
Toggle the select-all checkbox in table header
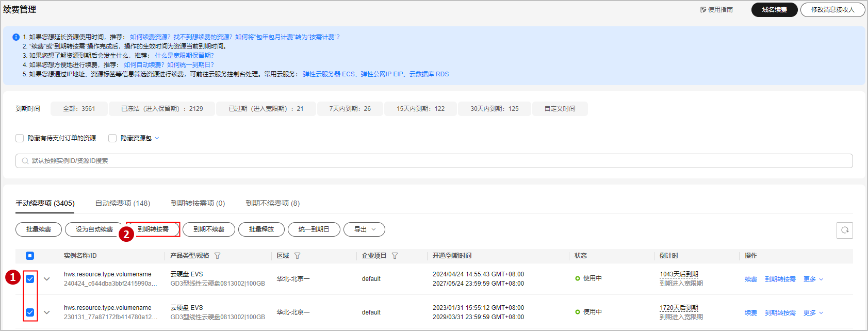30,256
